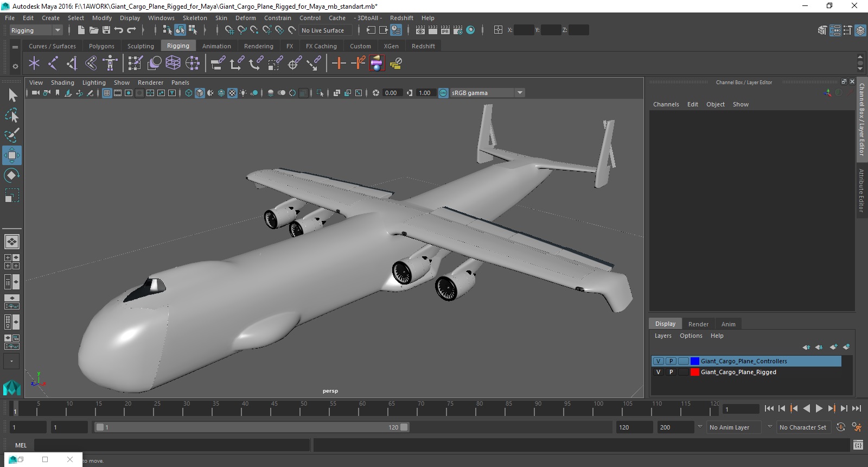Switch to the Polygons shelf tab
This screenshot has width=868, height=467.
pos(101,46)
